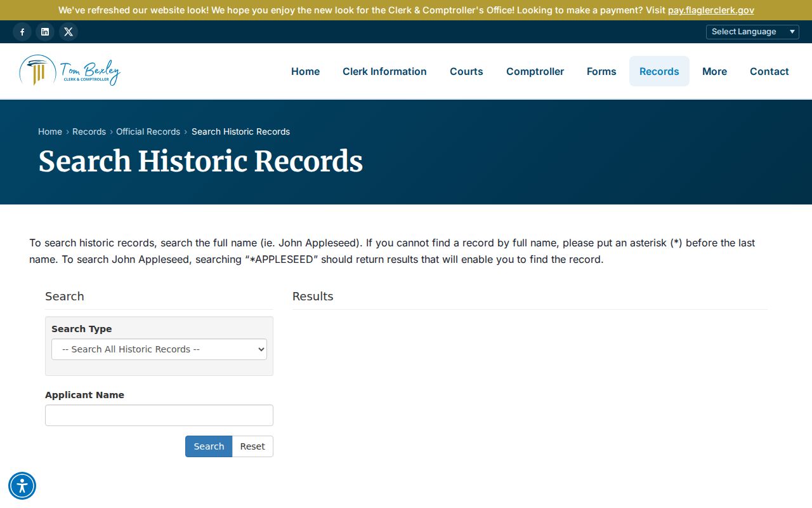812x508 pixels.
Task: Open the Contact menu item
Action: point(769,71)
